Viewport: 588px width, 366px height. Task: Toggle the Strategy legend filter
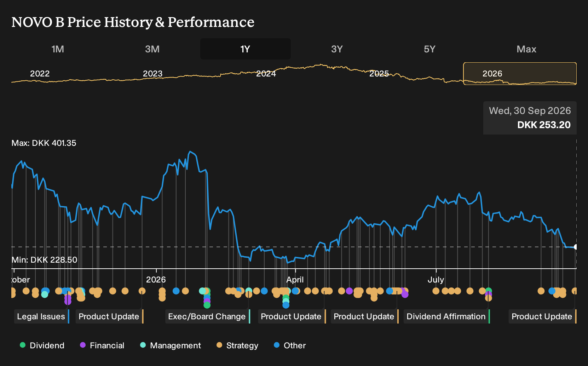tap(237, 345)
